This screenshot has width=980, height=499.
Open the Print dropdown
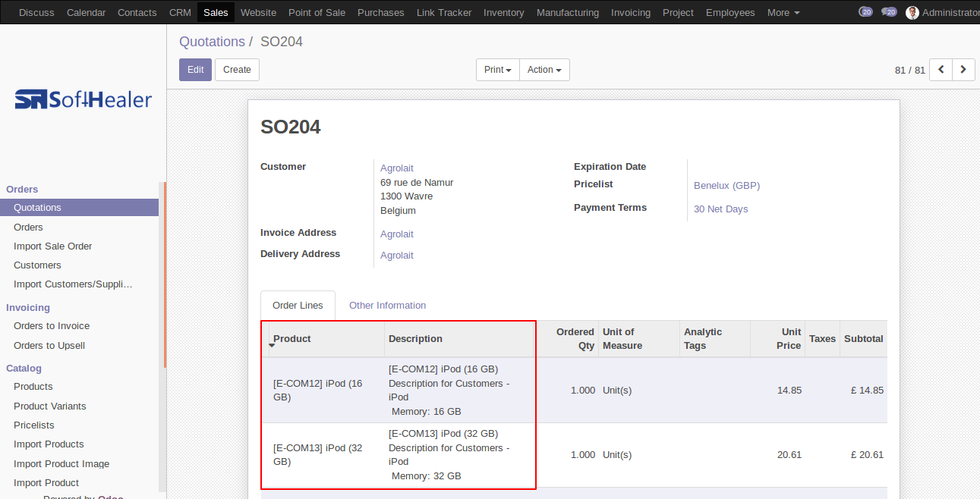498,70
